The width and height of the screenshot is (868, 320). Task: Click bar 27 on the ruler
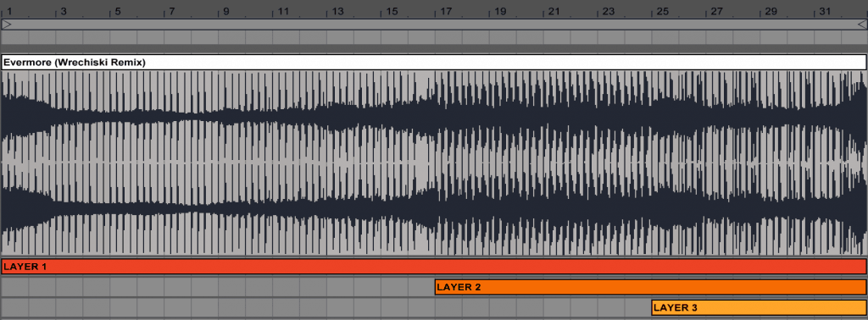point(717,11)
